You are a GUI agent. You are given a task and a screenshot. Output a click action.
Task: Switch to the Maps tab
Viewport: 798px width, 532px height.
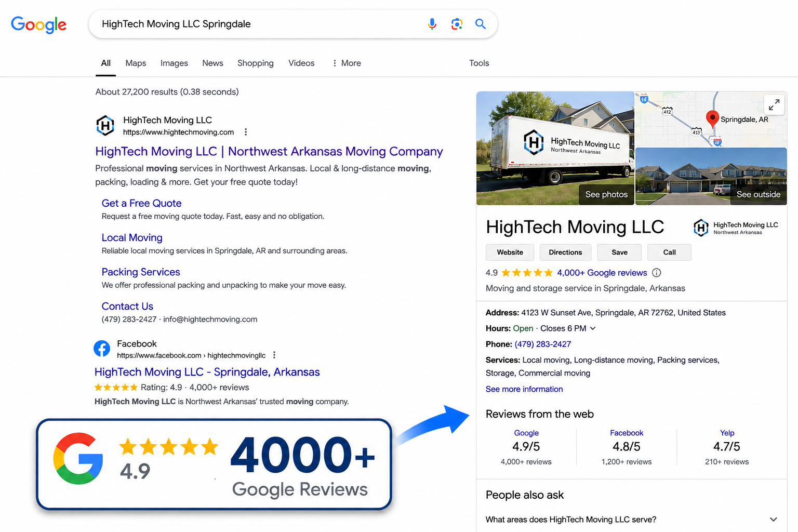click(x=136, y=63)
